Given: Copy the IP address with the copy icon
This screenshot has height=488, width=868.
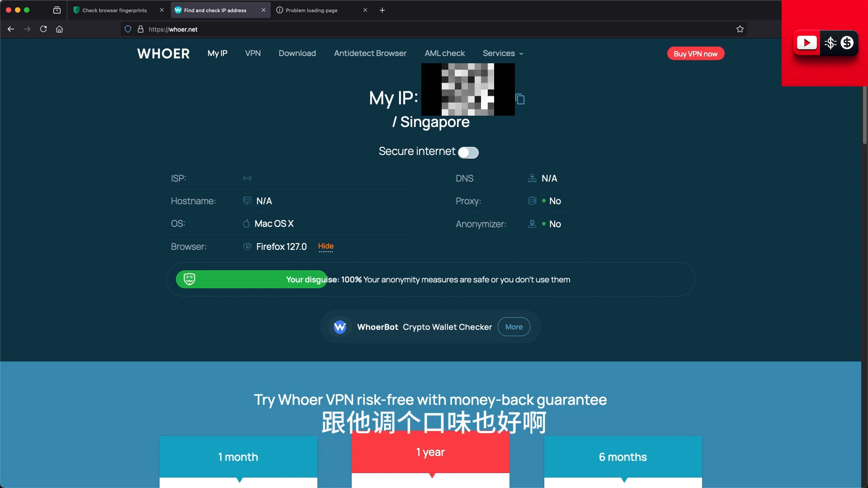Looking at the screenshot, I should coord(520,99).
